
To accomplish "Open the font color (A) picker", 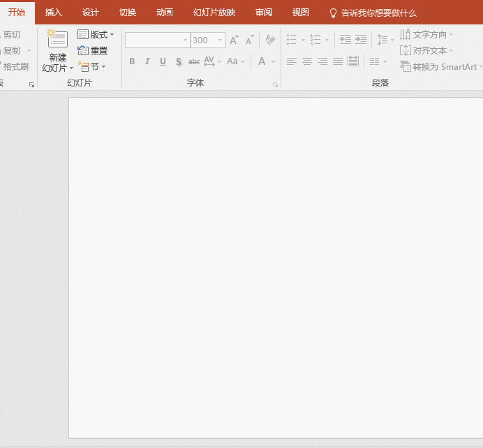I will (x=262, y=61).
